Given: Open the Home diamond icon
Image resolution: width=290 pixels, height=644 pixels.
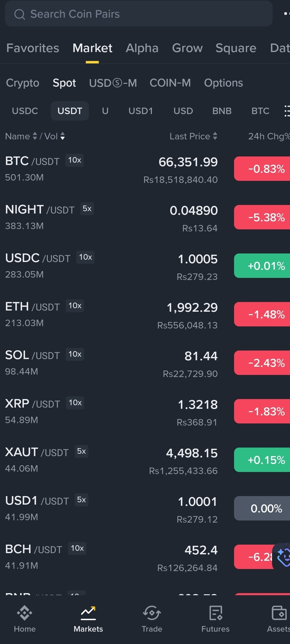Looking at the screenshot, I should pos(24,613).
